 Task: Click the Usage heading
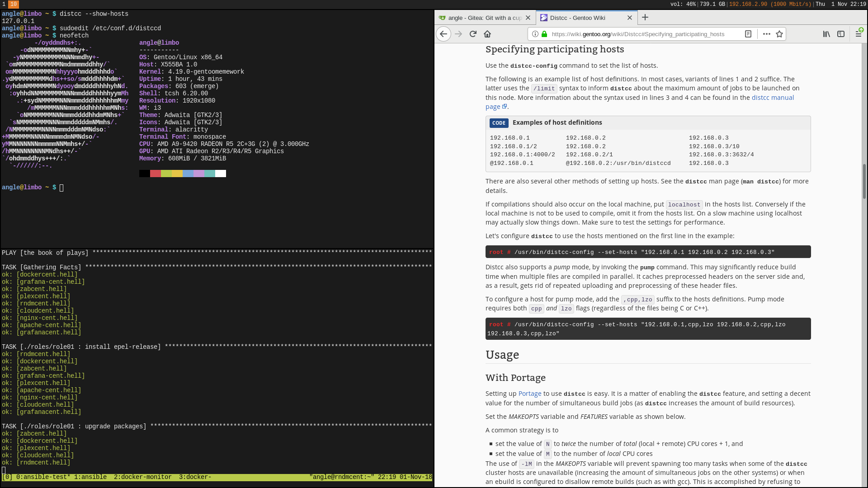click(502, 355)
